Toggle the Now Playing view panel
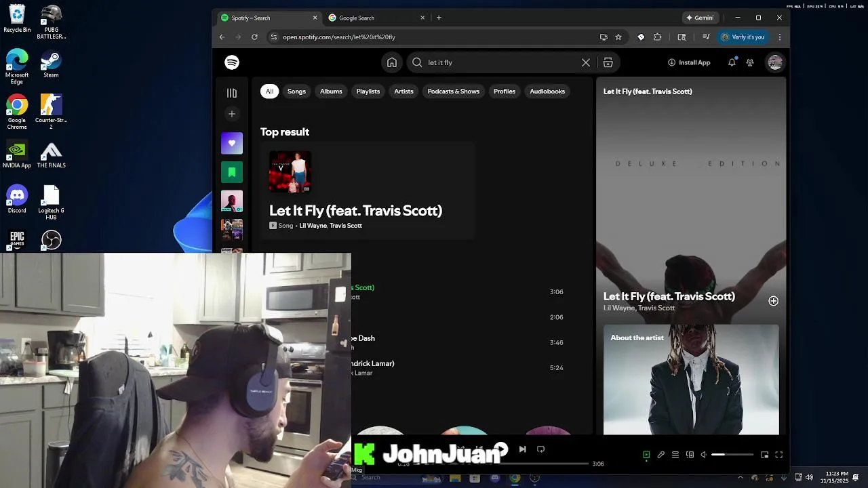868x488 pixels. [646, 455]
